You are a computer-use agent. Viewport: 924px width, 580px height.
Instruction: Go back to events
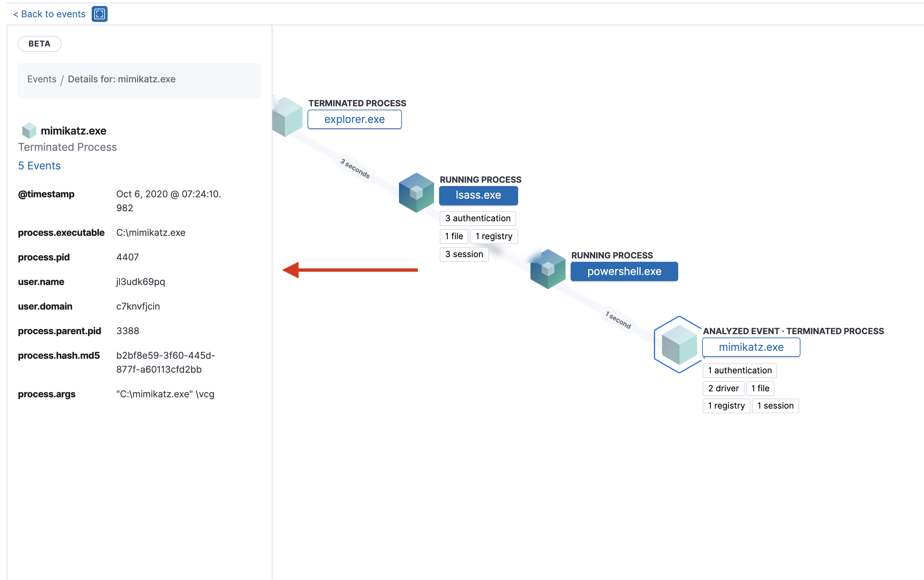click(49, 14)
